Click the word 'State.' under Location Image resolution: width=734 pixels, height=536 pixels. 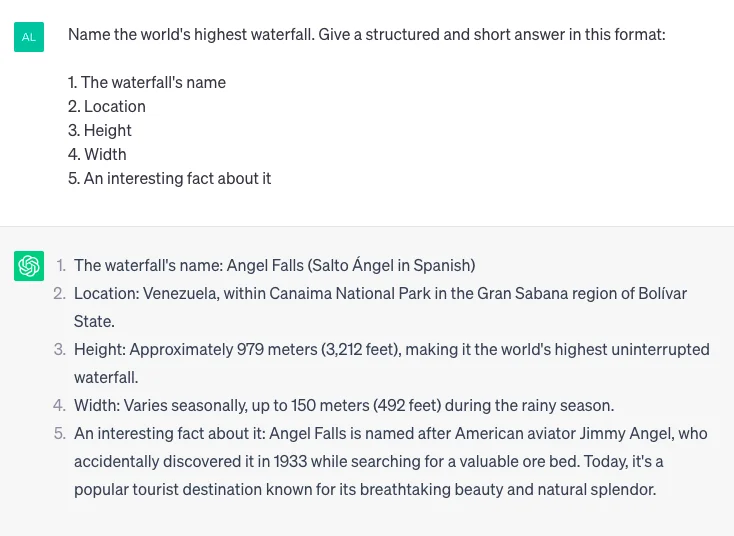94,322
